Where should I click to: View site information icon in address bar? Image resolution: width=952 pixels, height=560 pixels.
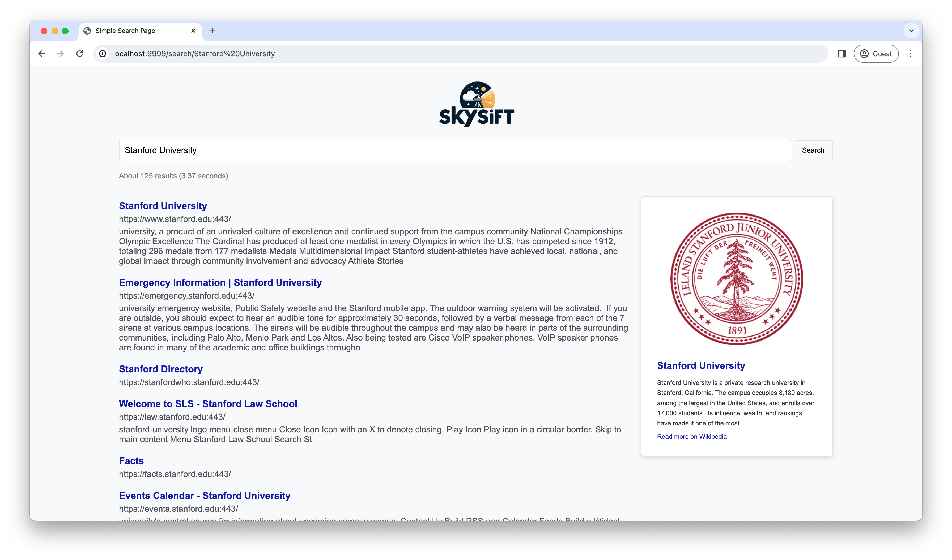(x=102, y=54)
